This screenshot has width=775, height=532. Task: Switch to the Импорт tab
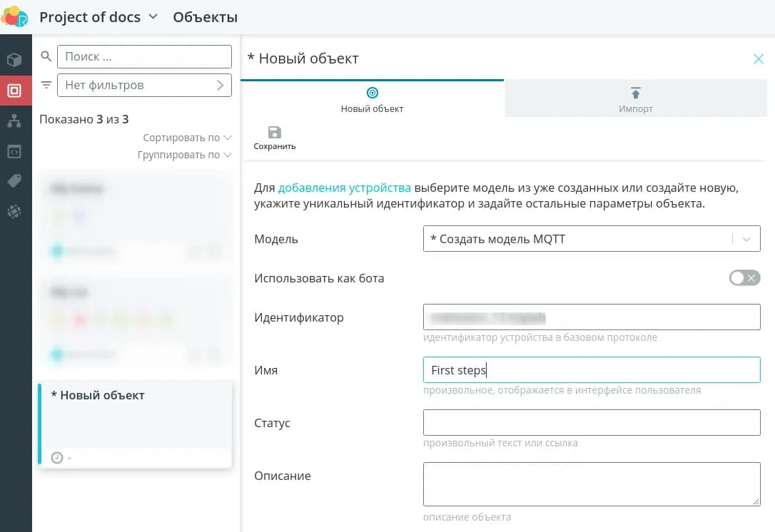point(635,99)
